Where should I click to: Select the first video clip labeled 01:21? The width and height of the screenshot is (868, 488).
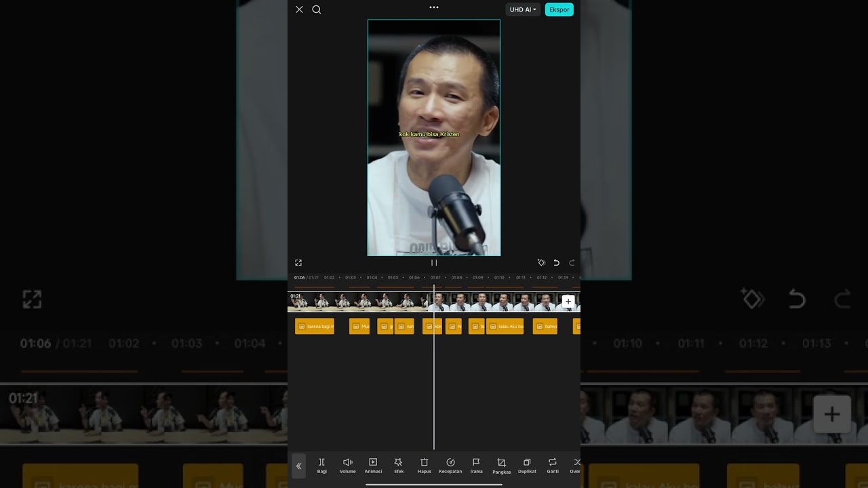(357, 302)
